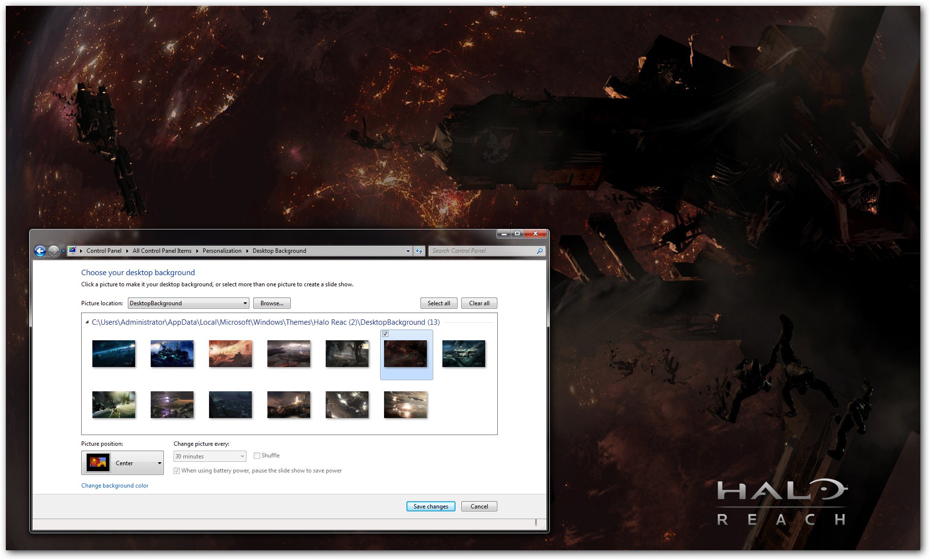Open the Picture location dropdown
Screen dimensions: 930x560
[189, 303]
